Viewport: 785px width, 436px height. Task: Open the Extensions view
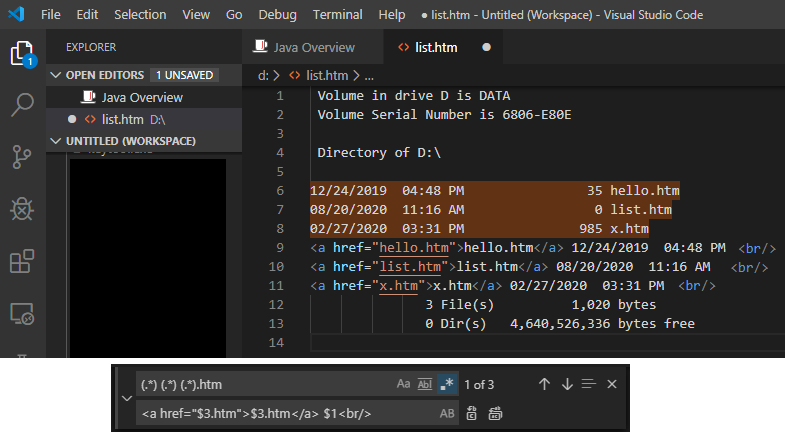[x=22, y=262]
